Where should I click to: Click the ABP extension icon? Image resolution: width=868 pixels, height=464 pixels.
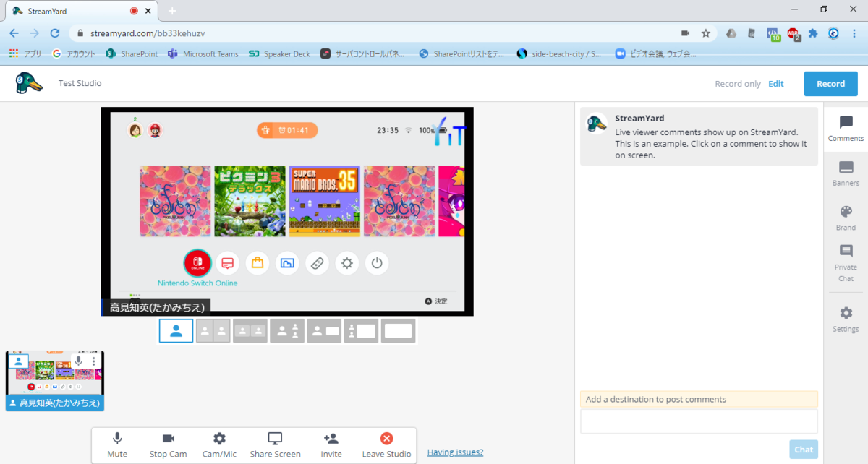pyautogui.click(x=793, y=33)
